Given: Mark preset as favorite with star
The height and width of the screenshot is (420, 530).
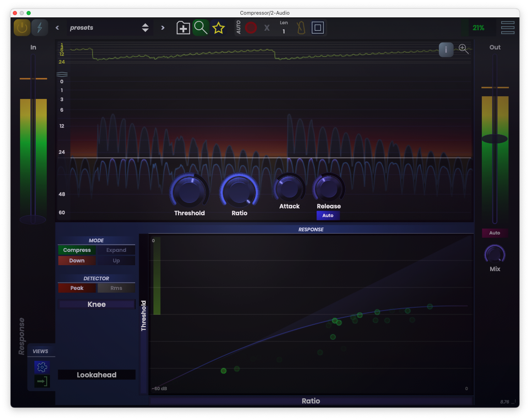Looking at the screenshot, I should click(219, 28).
